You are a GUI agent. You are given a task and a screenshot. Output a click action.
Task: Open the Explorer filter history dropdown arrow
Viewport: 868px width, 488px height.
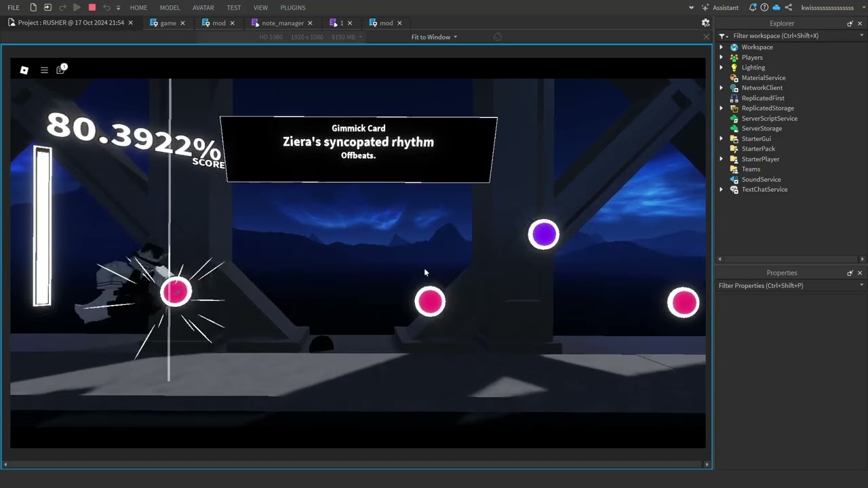click(861, 36)
